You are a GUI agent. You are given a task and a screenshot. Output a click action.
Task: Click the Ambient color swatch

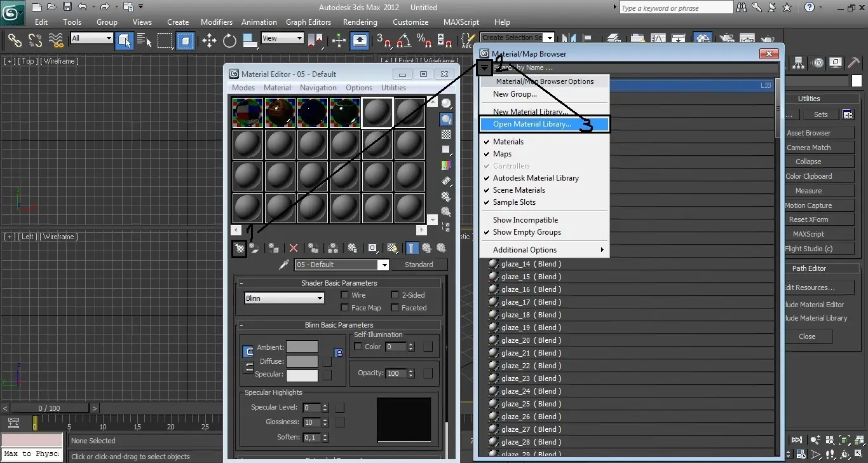point(302,347)
